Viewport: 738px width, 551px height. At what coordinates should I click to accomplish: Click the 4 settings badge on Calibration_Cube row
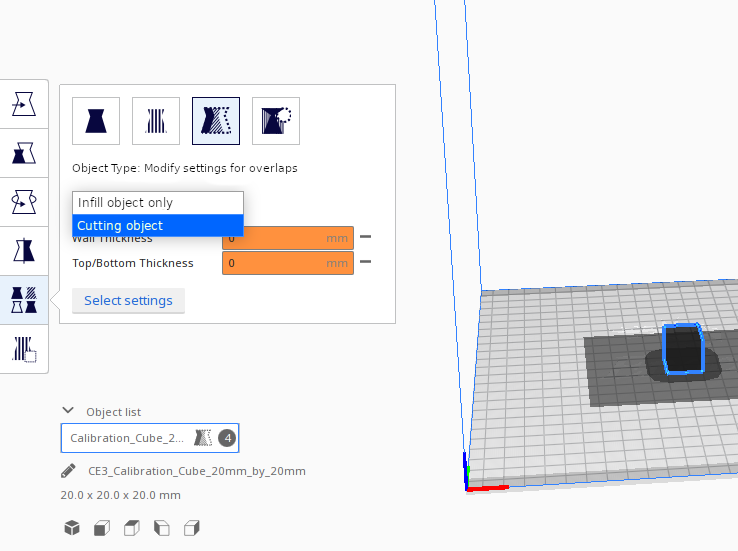point(227,438)
